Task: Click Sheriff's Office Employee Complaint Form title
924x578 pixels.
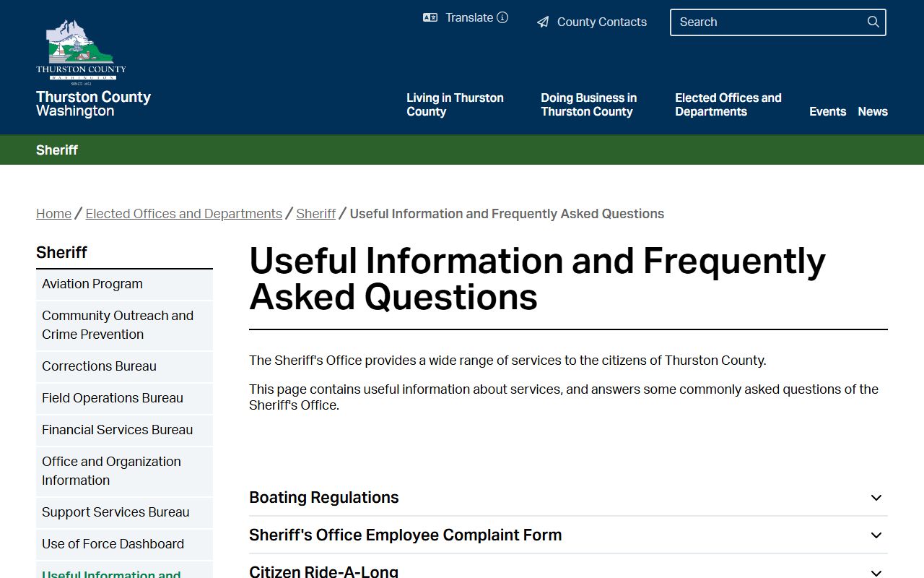Action: (x=405, y=535)
